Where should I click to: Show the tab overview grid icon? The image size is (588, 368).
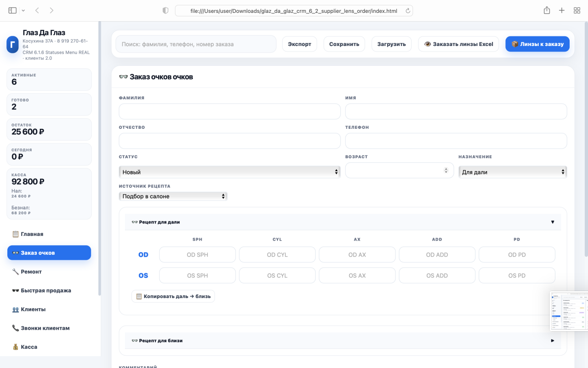(x=577, y=10)
